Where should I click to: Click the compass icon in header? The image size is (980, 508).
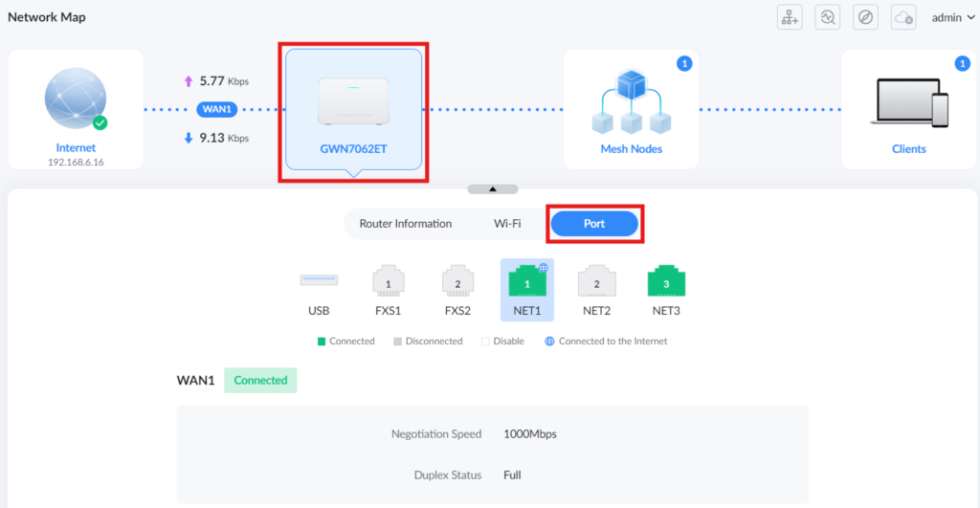865,17
